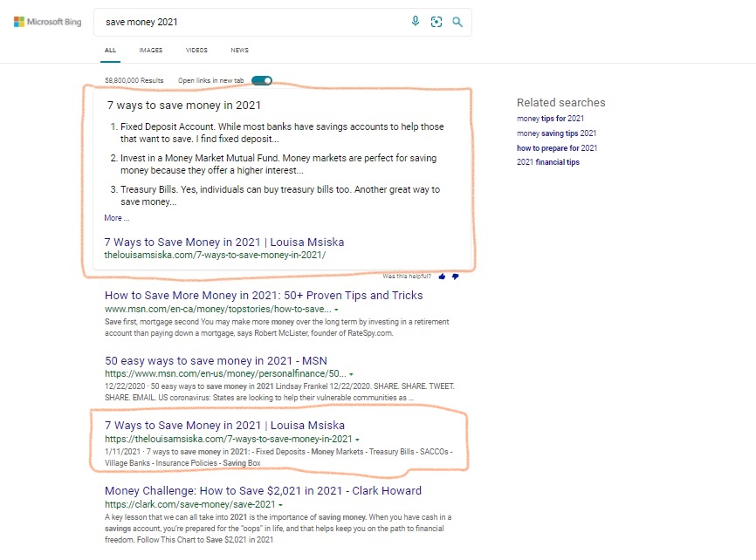
Task: Expand dropdown arrow next to msn.com en-us URL
Action: click(352, 374)
